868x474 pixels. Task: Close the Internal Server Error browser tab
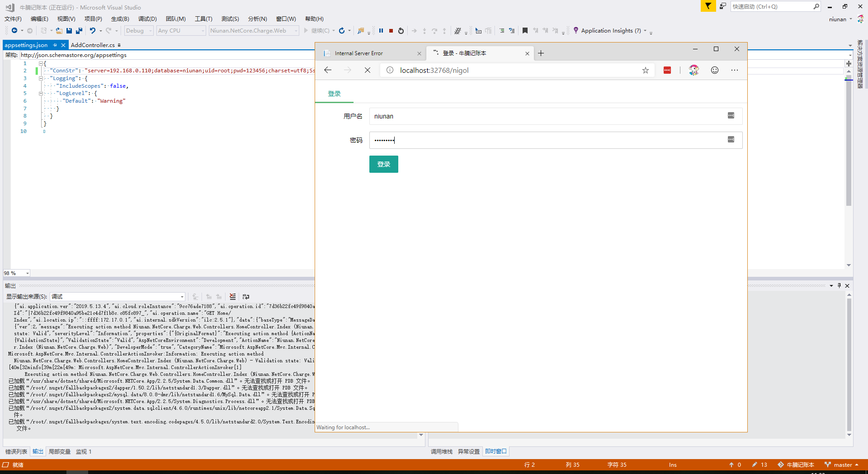click(x=419, y=53)
